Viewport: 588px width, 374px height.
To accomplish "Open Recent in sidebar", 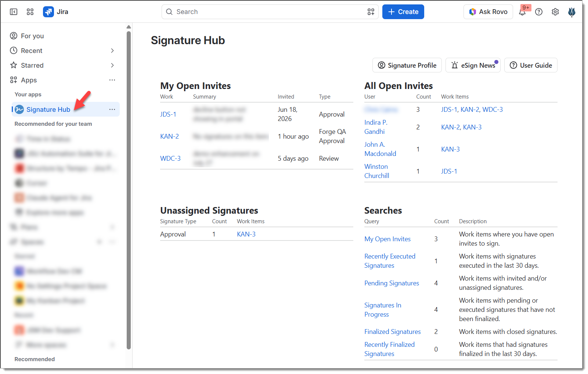I will (x=32, y=50).
